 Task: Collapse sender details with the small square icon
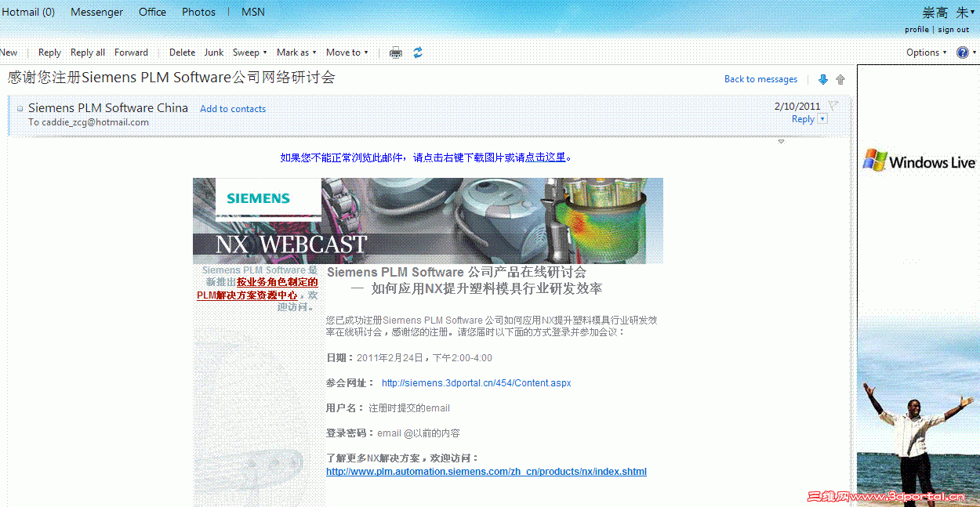click(x=20, y=109)
